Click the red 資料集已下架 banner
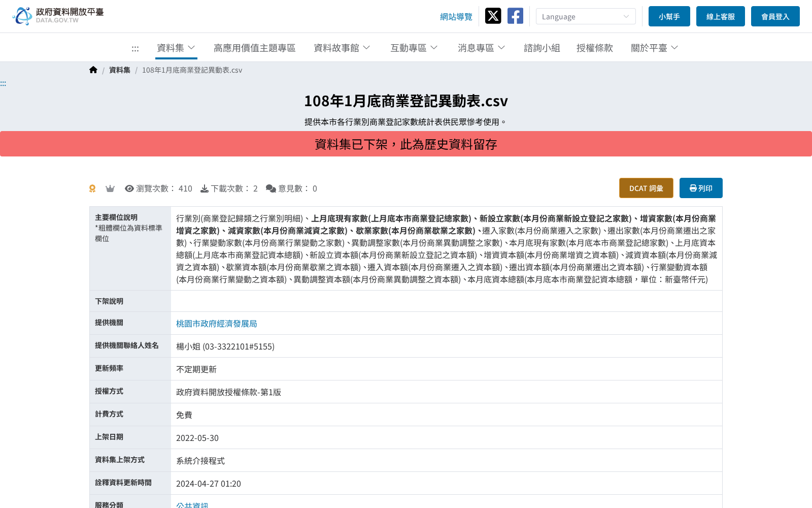This screenshot has height=508, width=812. click(406, 144)
